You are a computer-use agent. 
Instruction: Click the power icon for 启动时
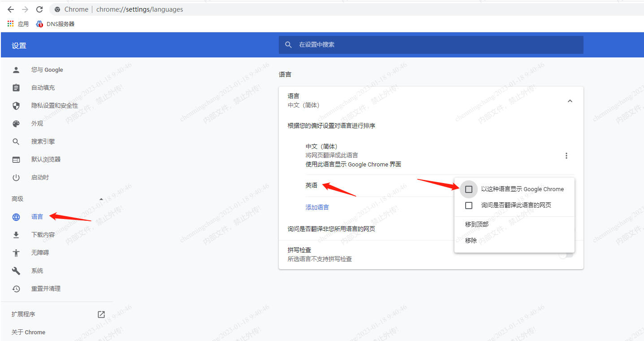pos(16,177)
